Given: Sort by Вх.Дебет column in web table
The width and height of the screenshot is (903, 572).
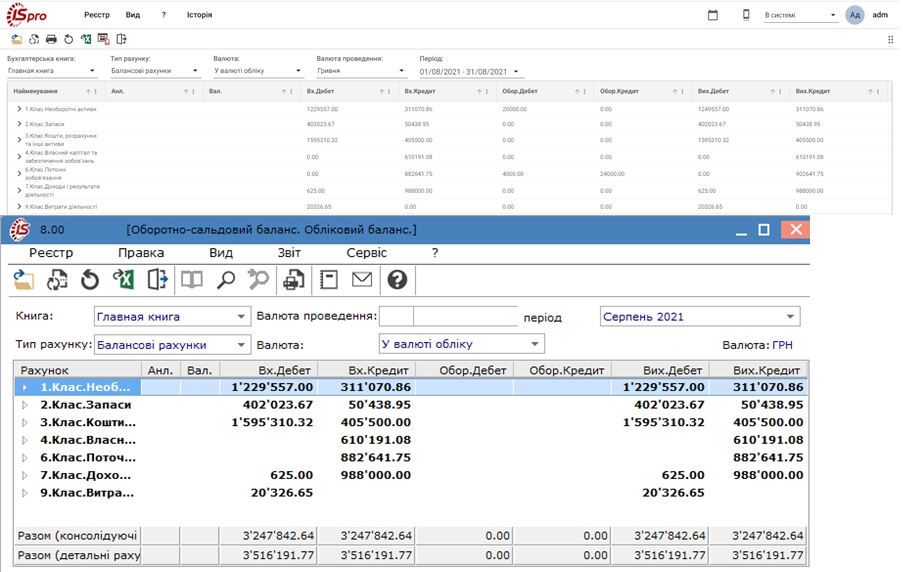Looking at the screenshot, I should (381, 92).
